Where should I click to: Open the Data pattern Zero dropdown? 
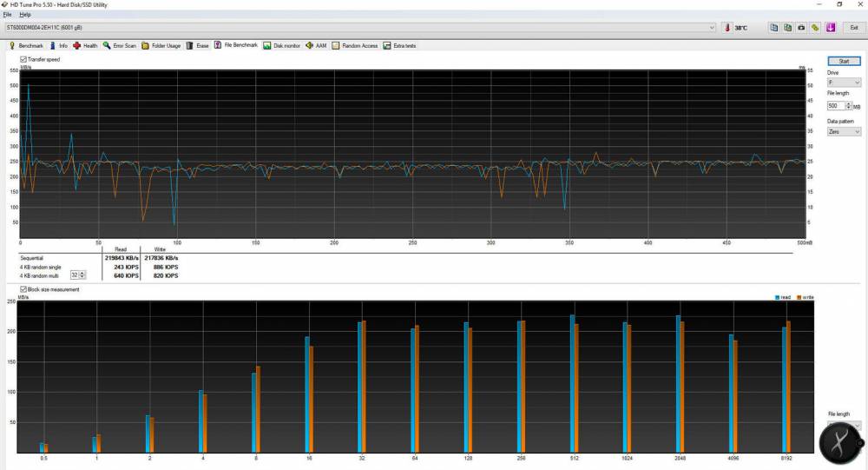click(x=844, y=131)
